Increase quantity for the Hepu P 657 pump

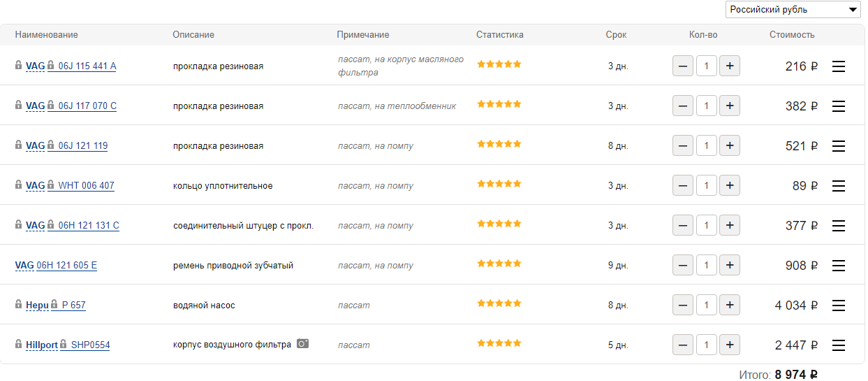coord(730,305)
